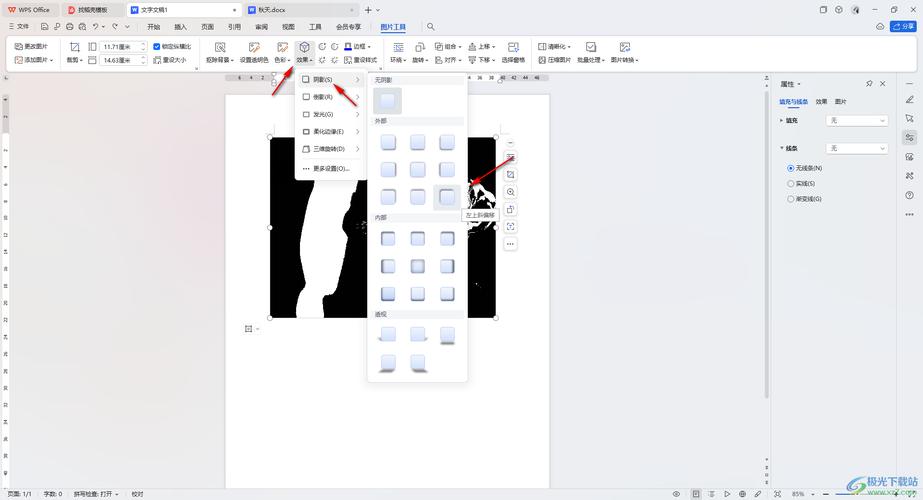This screenshot has width=923, height=500.
Task: Expand the 填充 section triangle
Action: [782, 120]
